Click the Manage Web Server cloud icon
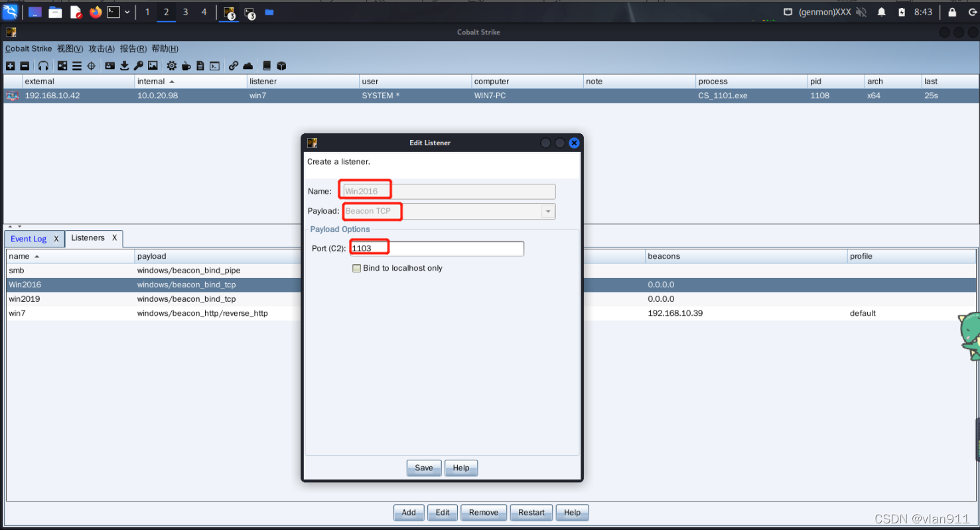980x530 pixels. pos(247,66)
